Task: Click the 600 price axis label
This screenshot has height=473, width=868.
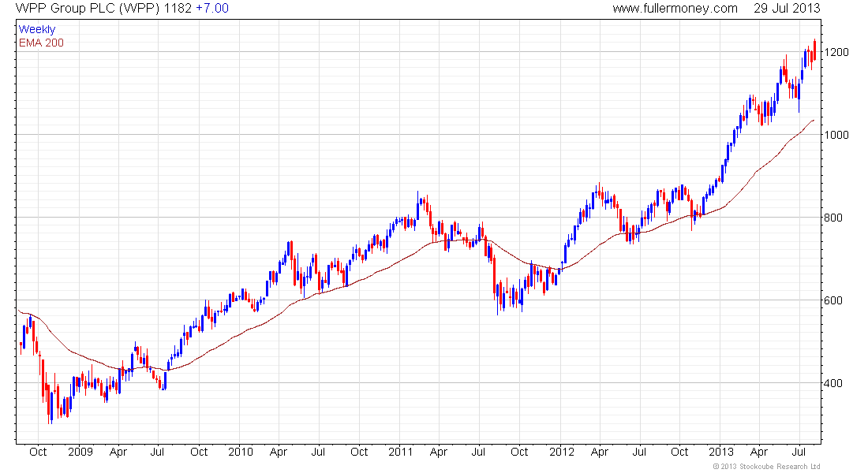Action: pos(833,300)
